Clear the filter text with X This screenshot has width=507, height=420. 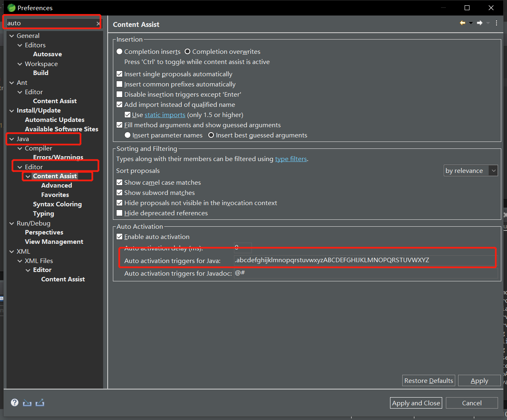coord(98,24)
